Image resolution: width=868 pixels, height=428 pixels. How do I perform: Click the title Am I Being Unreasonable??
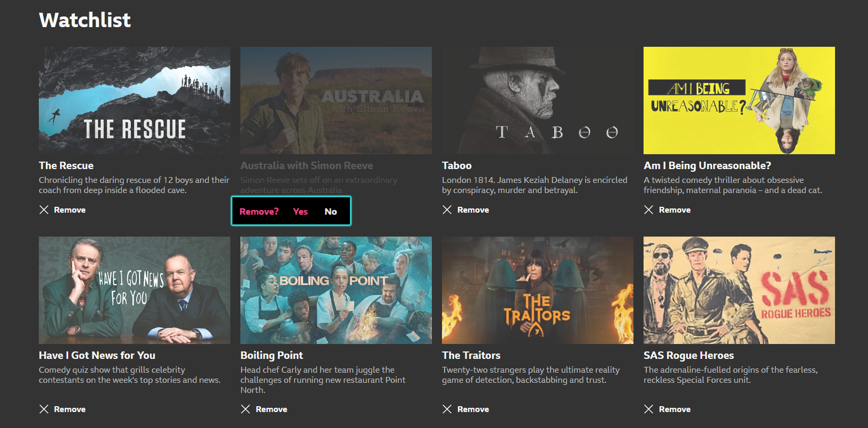(x=707, y=165)
